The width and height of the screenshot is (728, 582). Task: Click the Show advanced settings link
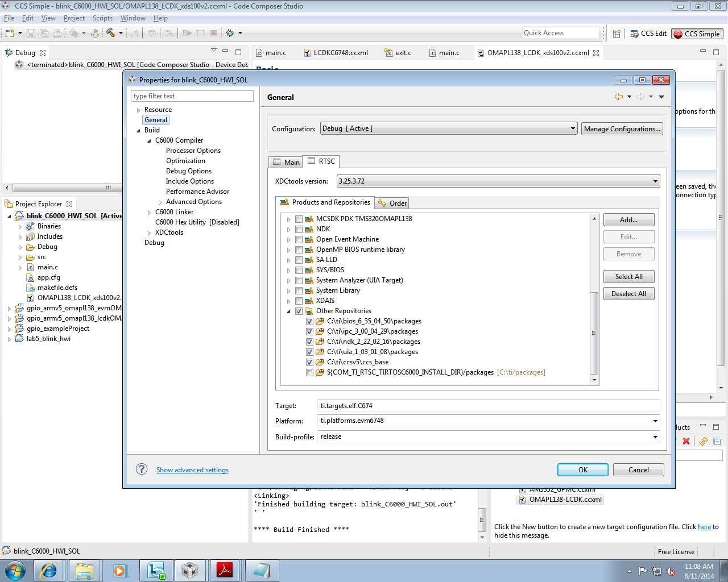(x=192, y=470)
